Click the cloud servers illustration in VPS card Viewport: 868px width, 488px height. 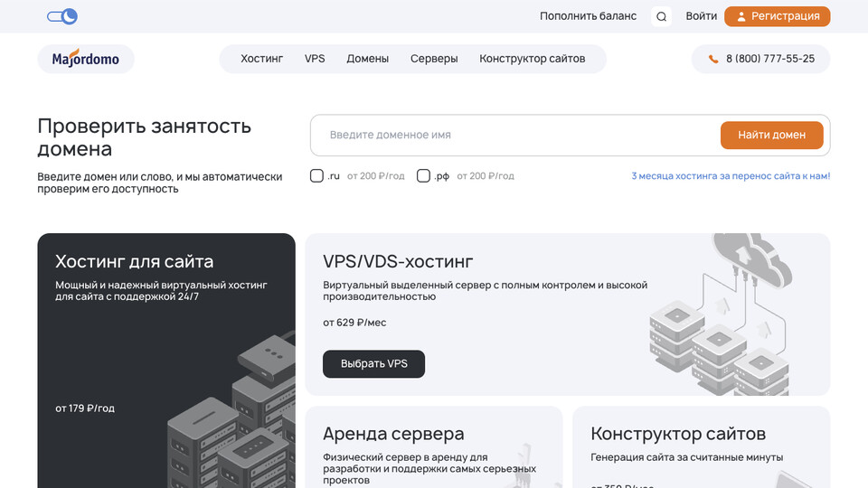coord(721,314)
